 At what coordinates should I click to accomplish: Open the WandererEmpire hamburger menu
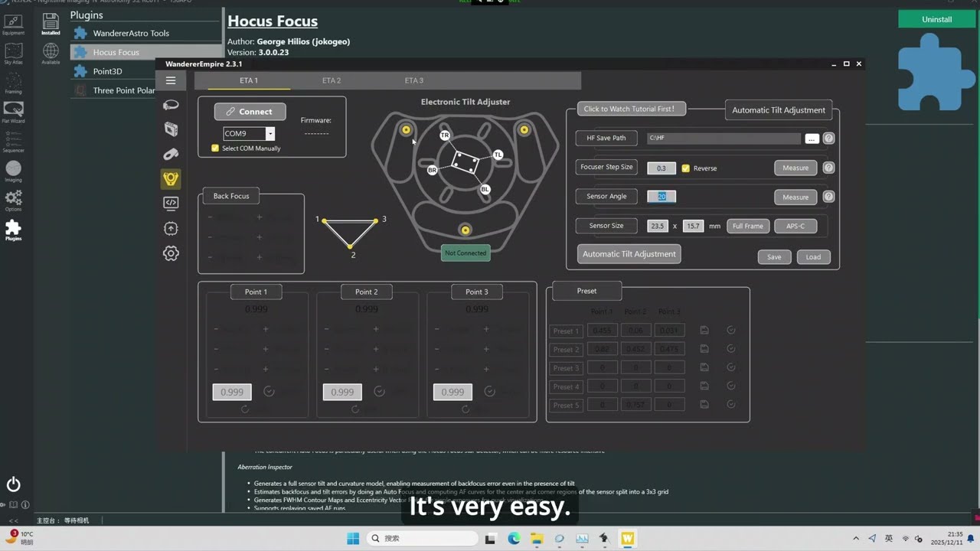point(171,80)
